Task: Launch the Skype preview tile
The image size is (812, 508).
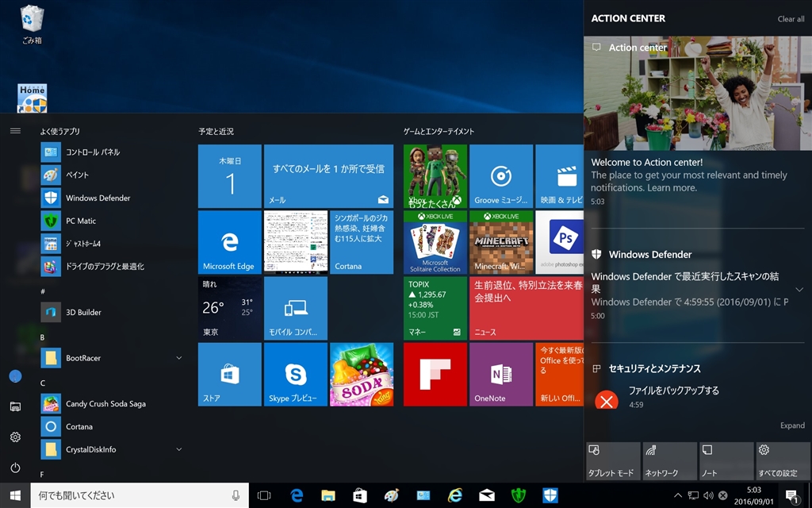Action: coord(295,374)
